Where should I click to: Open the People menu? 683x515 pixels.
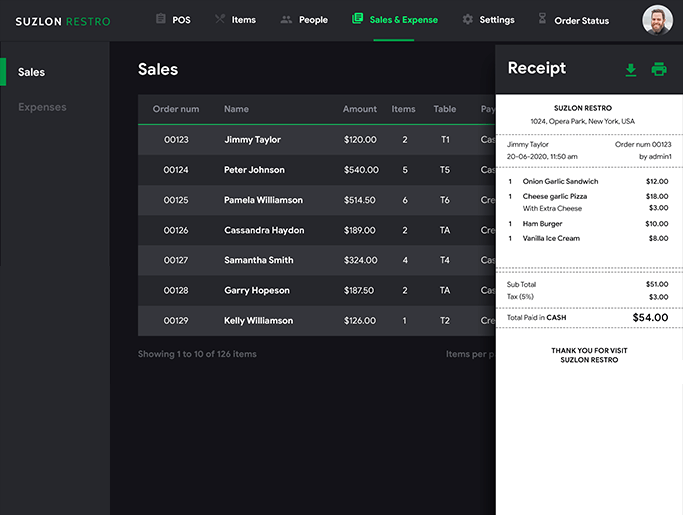pos(313,20)
